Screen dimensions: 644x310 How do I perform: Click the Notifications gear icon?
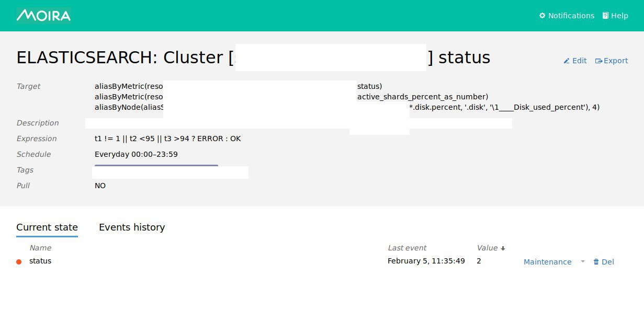(x=542, y=16)
